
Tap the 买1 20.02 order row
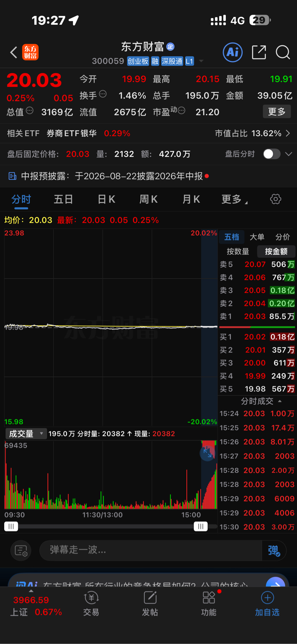pyautogui.click(x=257, y=337)
